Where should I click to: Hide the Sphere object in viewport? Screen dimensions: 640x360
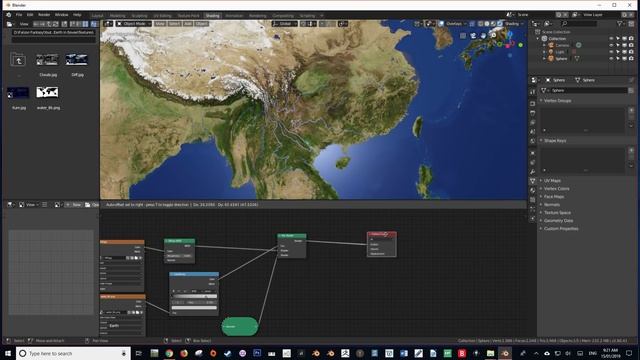611,58
